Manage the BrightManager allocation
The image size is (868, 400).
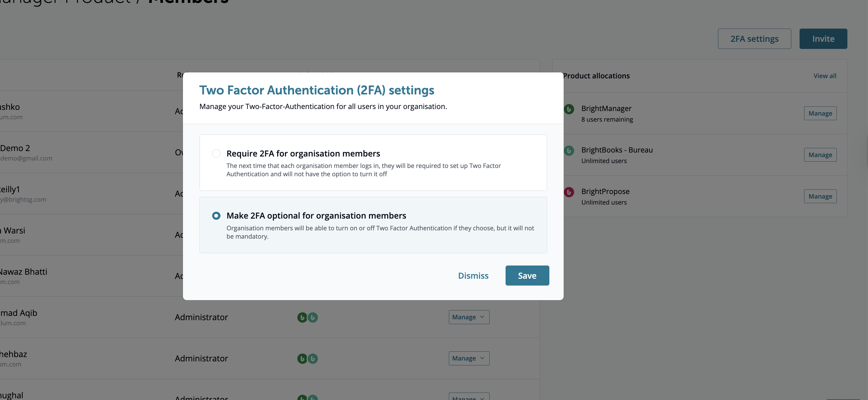pos(820,114)
